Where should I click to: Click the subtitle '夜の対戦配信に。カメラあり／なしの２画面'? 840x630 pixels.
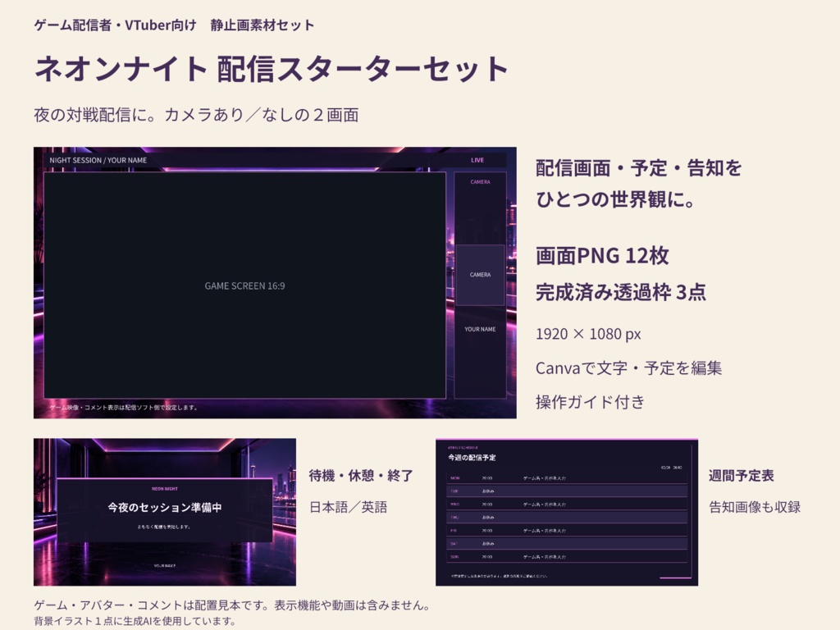(196, 115)
